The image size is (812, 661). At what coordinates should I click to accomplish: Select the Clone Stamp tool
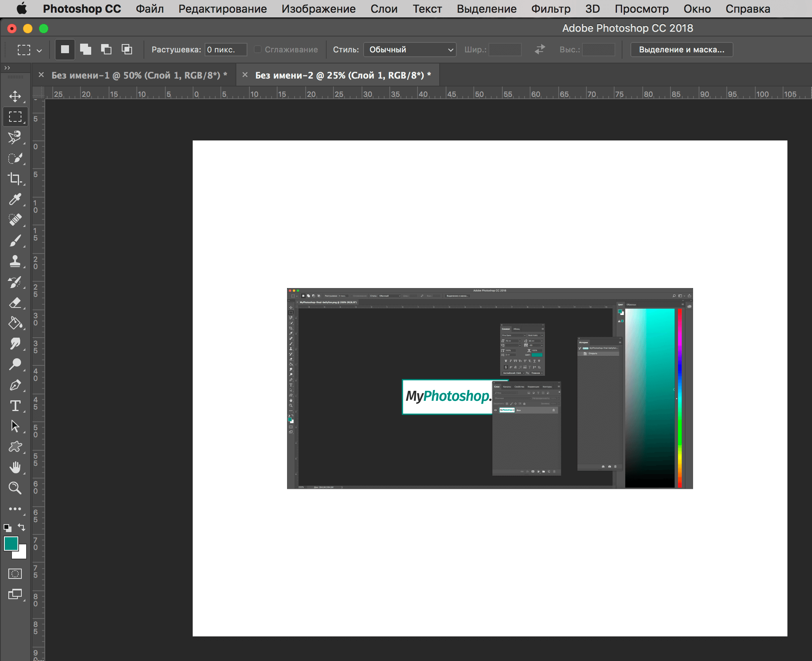(15, 261)
